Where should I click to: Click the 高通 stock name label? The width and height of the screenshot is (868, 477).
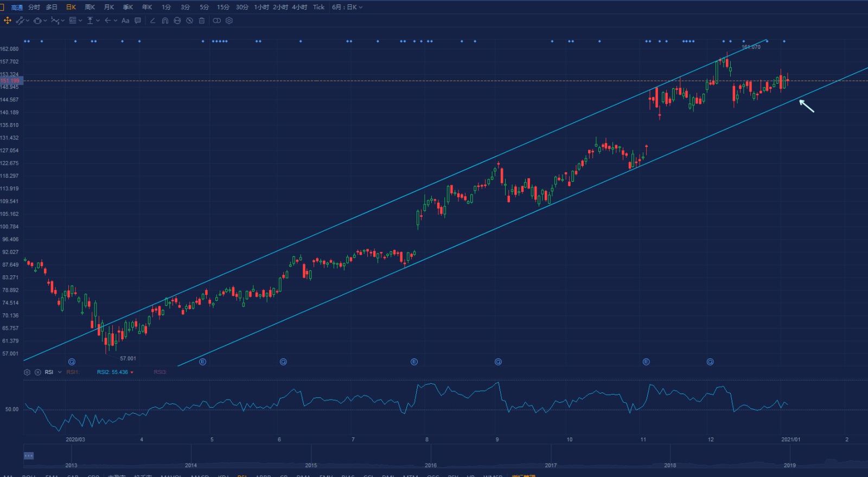[17, 8]
